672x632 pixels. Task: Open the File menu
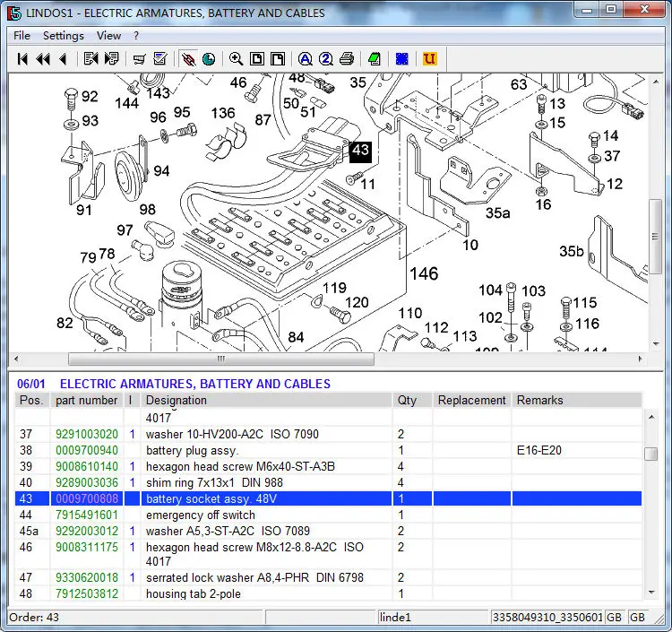[22, 36]
